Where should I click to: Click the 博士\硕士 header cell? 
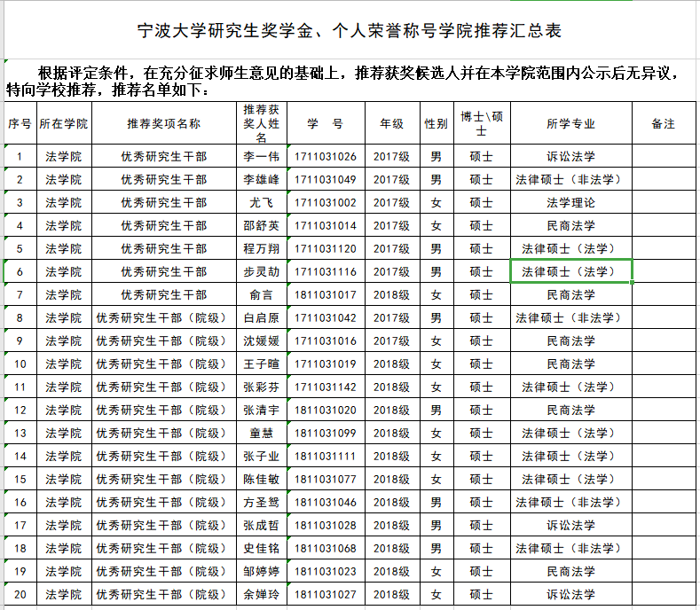tap(481, 124)
